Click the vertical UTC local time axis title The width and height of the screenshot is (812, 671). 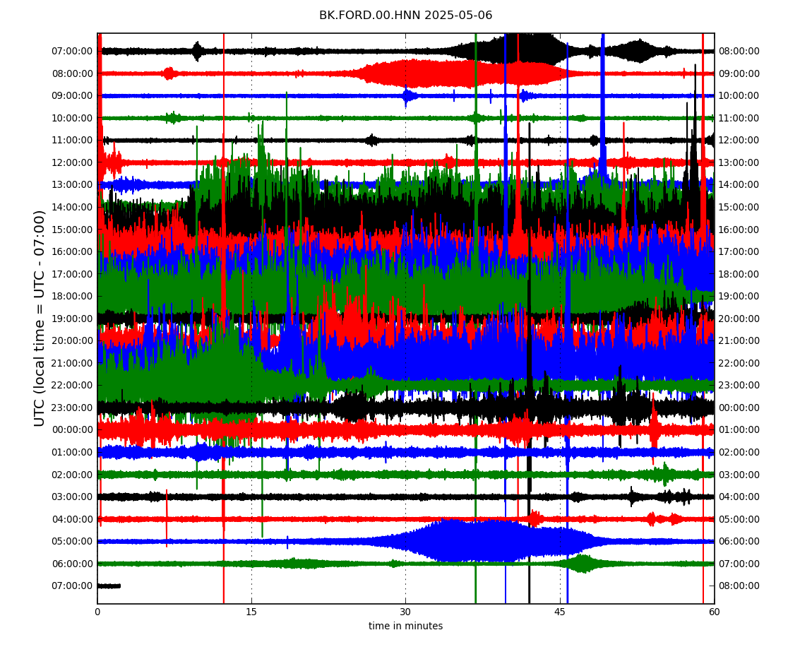(x=40, y=318)
